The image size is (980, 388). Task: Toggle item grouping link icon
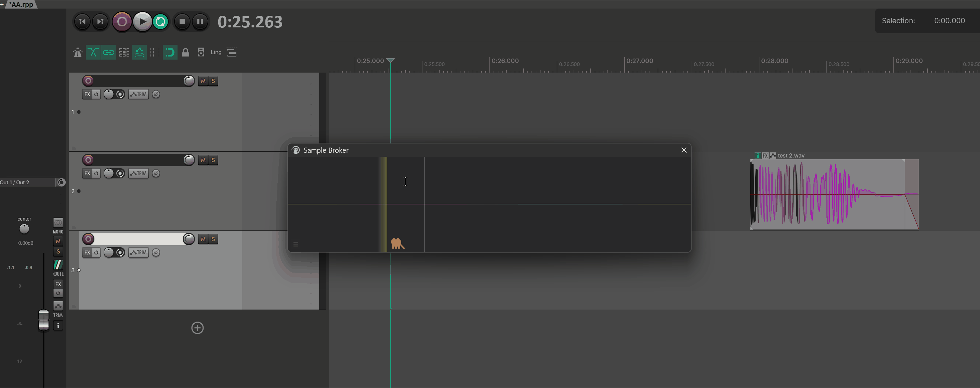coord(108,52)
